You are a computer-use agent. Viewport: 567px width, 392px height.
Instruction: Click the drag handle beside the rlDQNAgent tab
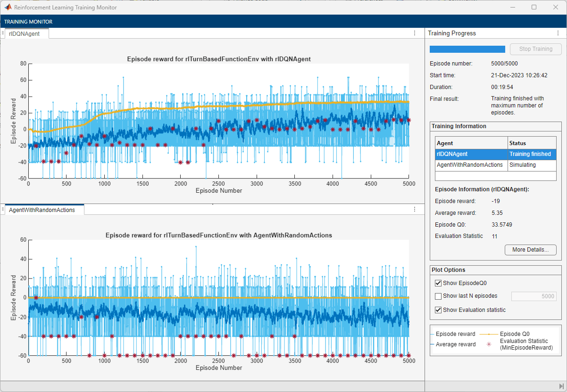[x=4, y=33]
